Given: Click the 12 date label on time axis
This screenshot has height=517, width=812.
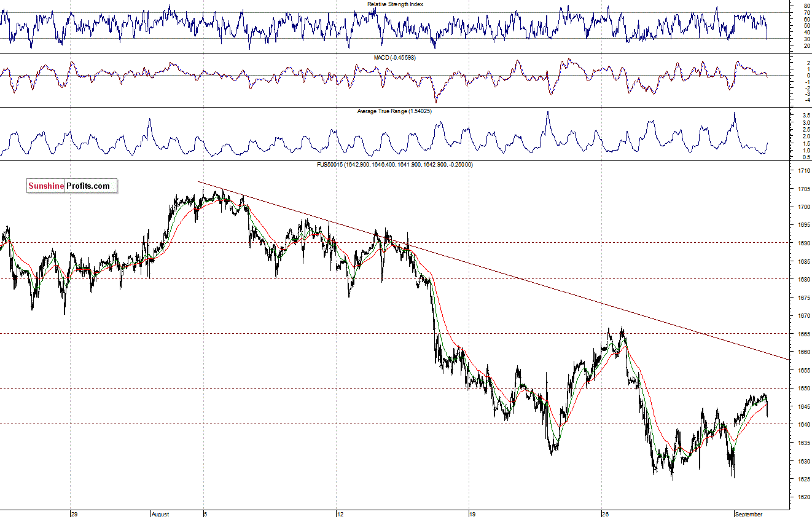Looking at the screenshot, I should pyautogui.click(x=340, y=514).
